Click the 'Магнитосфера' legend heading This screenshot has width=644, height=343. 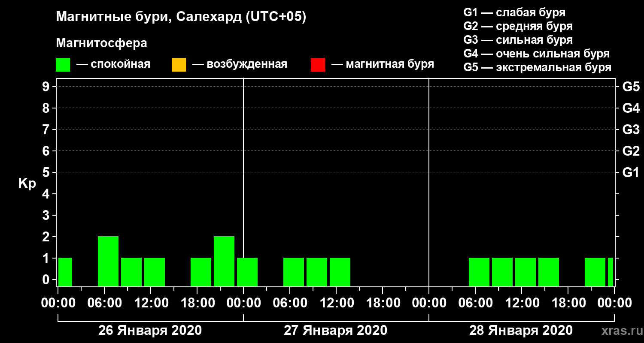click(101, 43)
